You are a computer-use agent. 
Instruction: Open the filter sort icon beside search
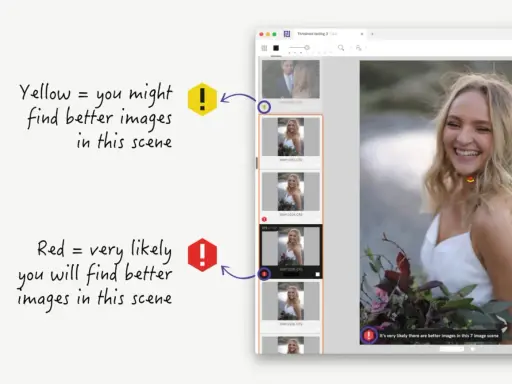click(x=358, y=48)
